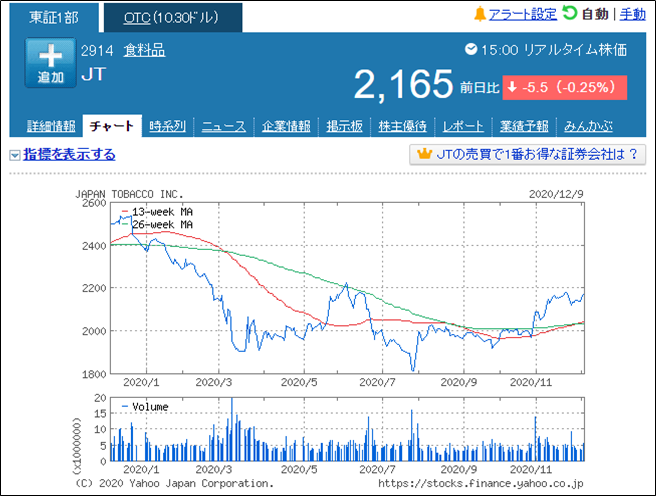Click 13-week MA legend entry

pyautogui.click(x=158, y=212)
